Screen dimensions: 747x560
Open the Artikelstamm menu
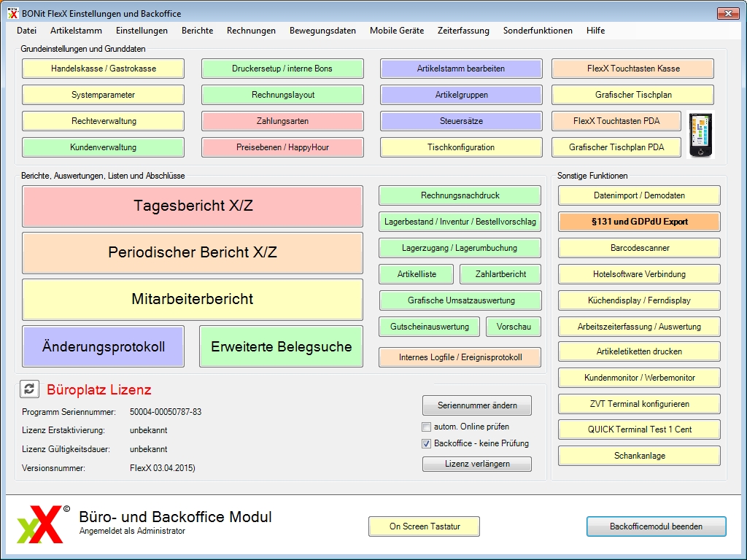point(76,31)
